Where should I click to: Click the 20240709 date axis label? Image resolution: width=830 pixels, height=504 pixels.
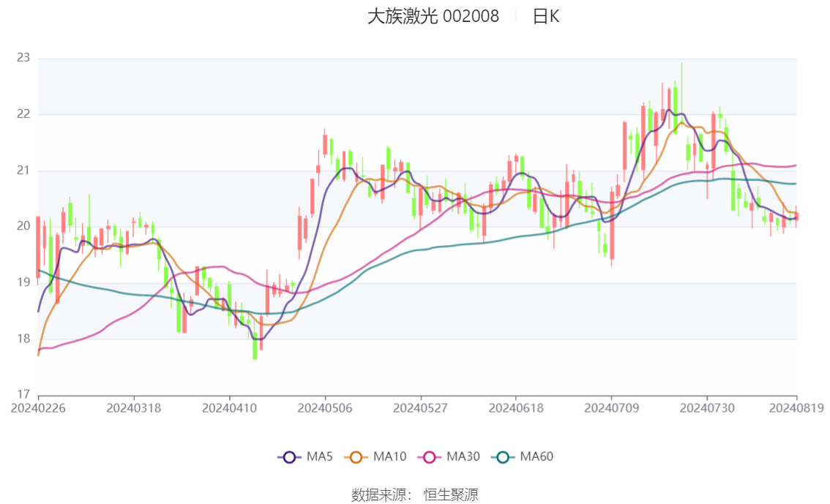(611, 408)
